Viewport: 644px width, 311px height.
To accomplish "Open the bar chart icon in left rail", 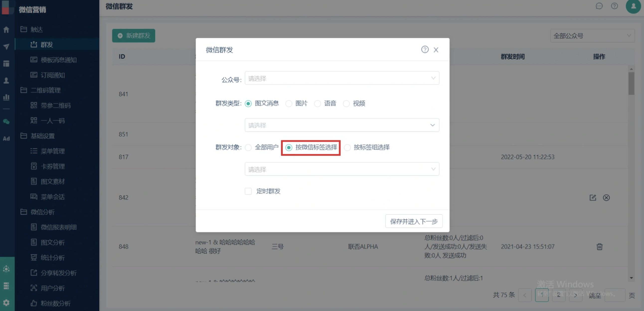I will pyautogui.click(x=6, y=97).
